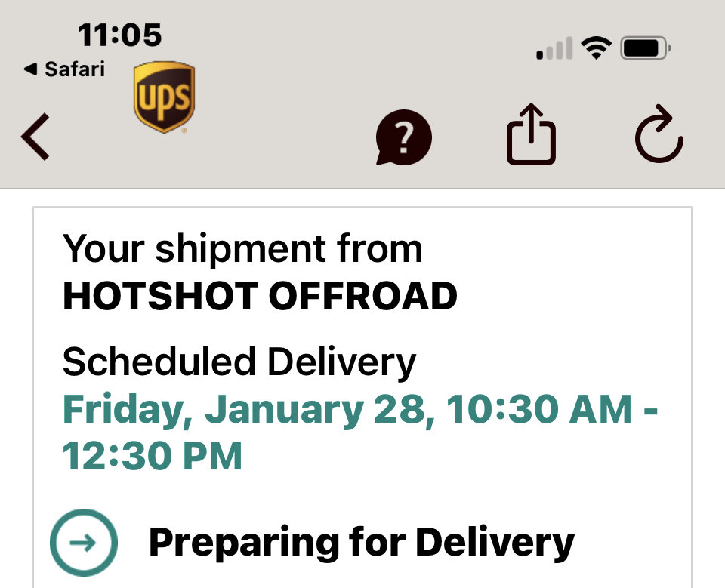Tap the circled arrow status icon
Viewport: 725px width, 588px height.
pos(84,542)
